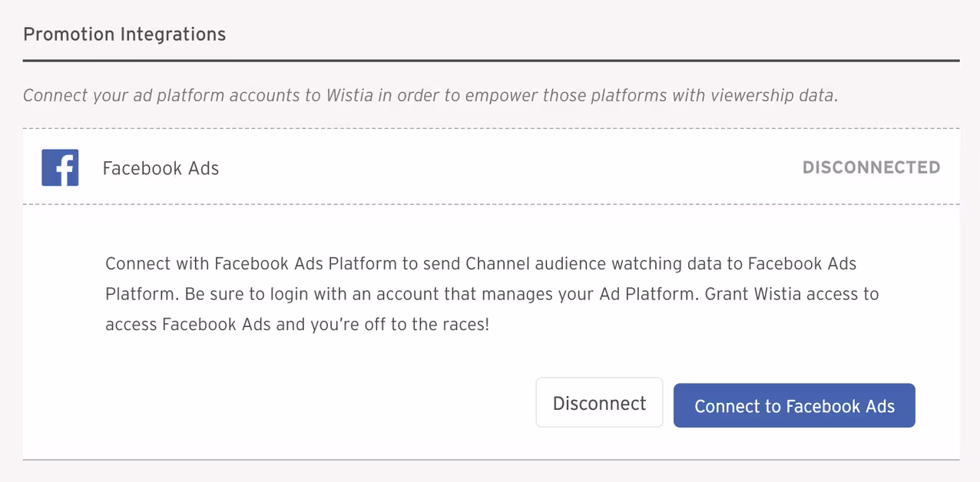This screenshot has height=482, width=980.
Task: Click the Promotion Integrations heading
Action: pyautogui.click(x=124, y=35)
